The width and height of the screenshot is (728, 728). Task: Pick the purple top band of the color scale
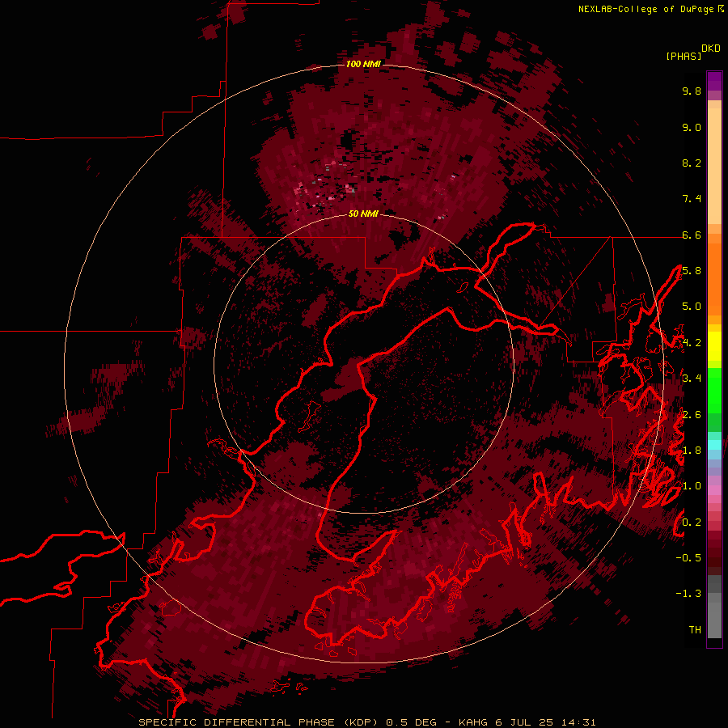click(x=714, y=81)
